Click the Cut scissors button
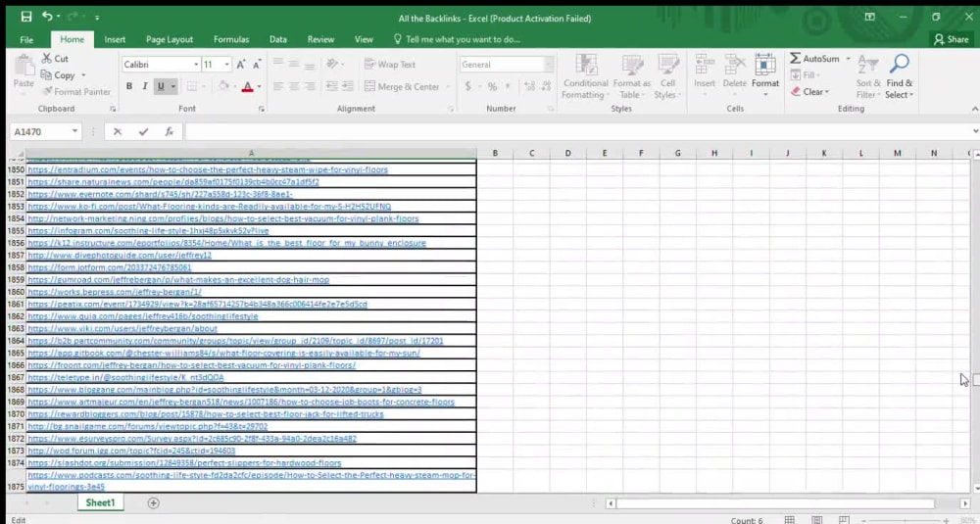The image size is (980, 524). click(55, 58)
